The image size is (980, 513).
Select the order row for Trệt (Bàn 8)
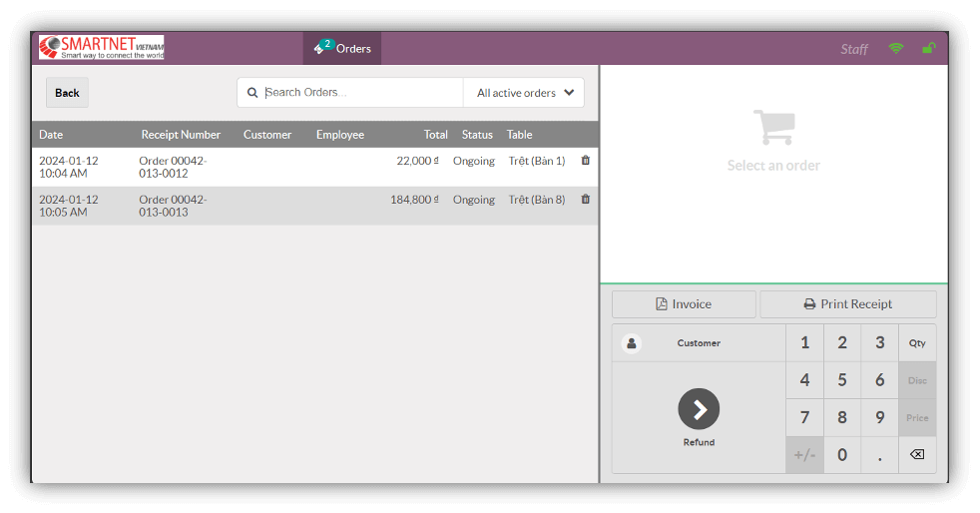(x=299, y=206)
